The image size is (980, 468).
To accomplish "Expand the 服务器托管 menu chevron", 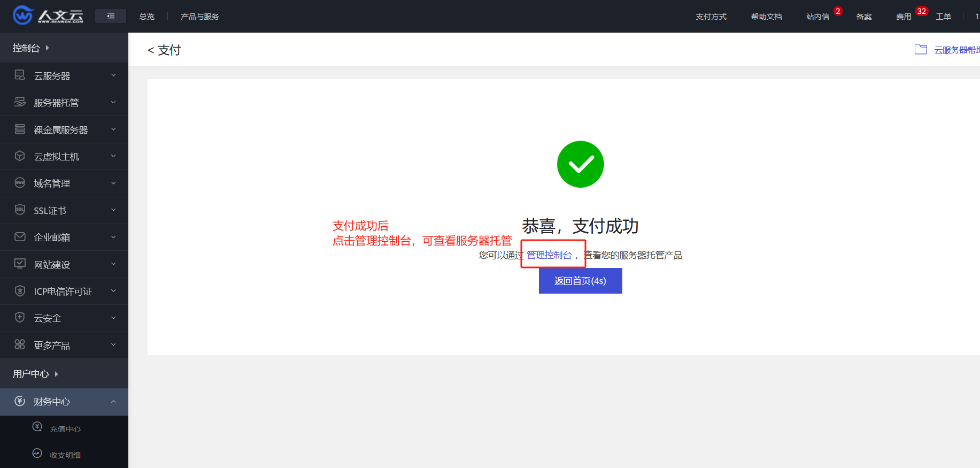I will click(x=113, y=102).
